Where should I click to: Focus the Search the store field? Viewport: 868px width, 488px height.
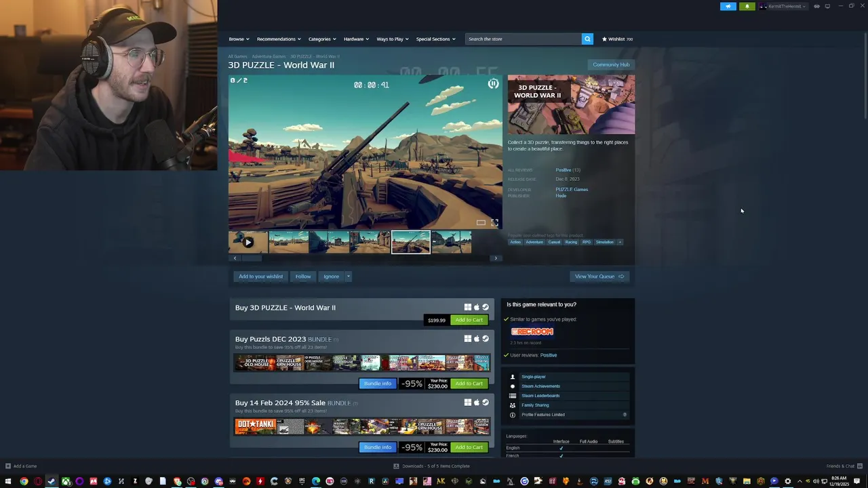coord(524,39)
